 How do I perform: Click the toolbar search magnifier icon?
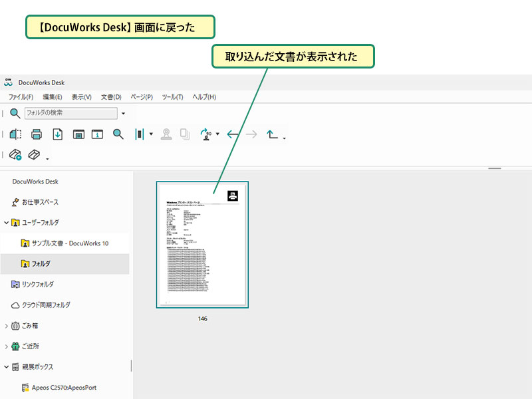click(118, 134)
